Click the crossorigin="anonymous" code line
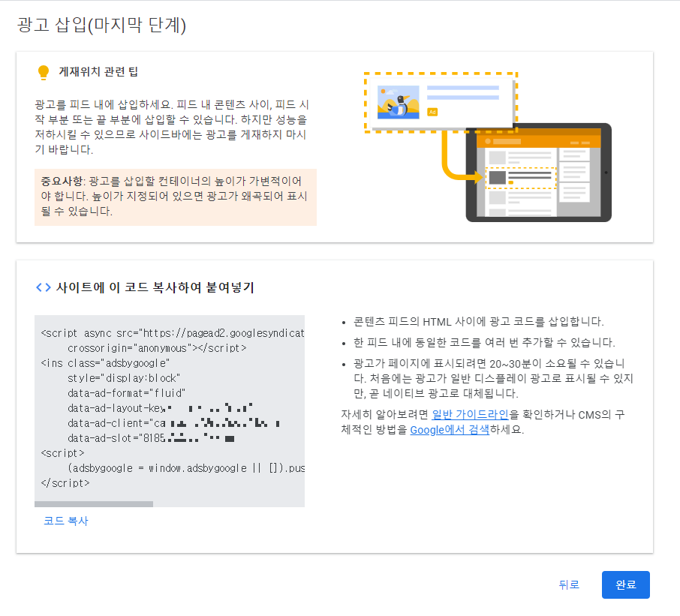 point(157,348)
